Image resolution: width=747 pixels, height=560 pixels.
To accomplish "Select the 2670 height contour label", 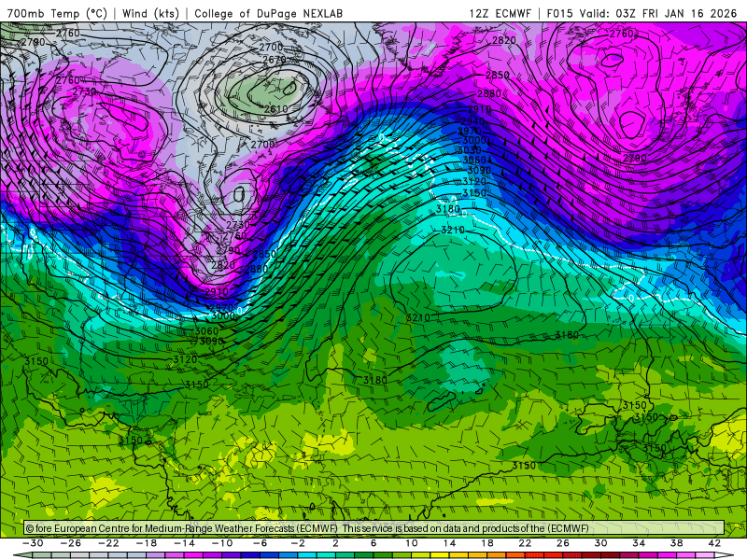I will (x=275, y=60).
